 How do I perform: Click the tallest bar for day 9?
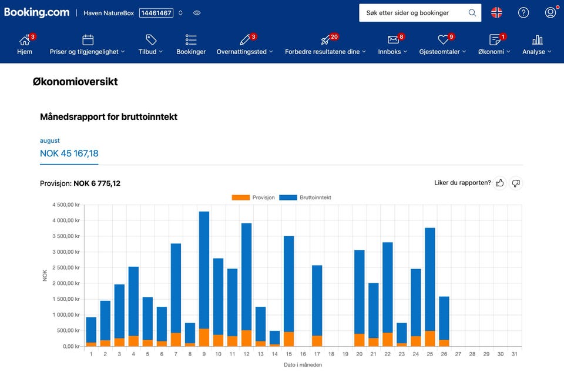[x=204, y=270]
